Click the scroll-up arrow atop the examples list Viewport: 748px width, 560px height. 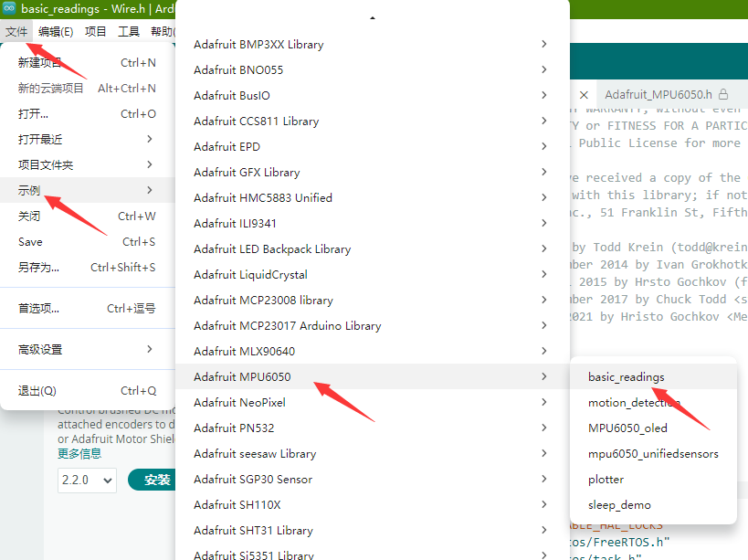(373, 18)
